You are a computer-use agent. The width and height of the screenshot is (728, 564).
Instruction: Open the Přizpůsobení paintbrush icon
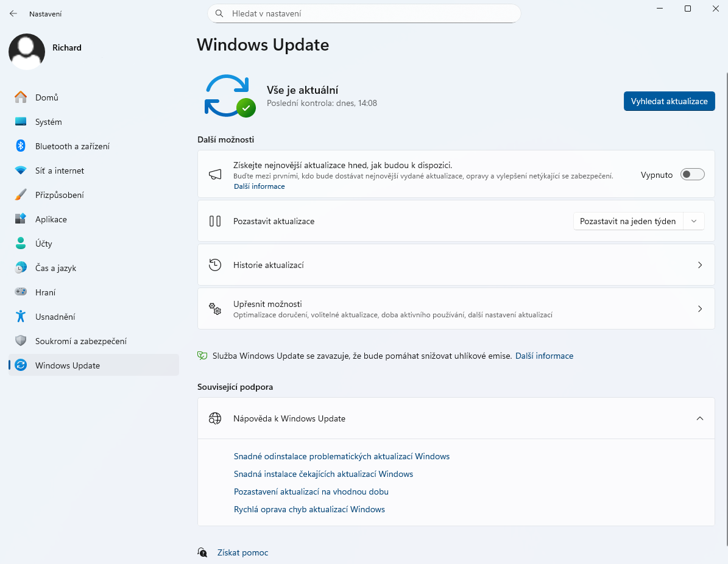point(19,195)
